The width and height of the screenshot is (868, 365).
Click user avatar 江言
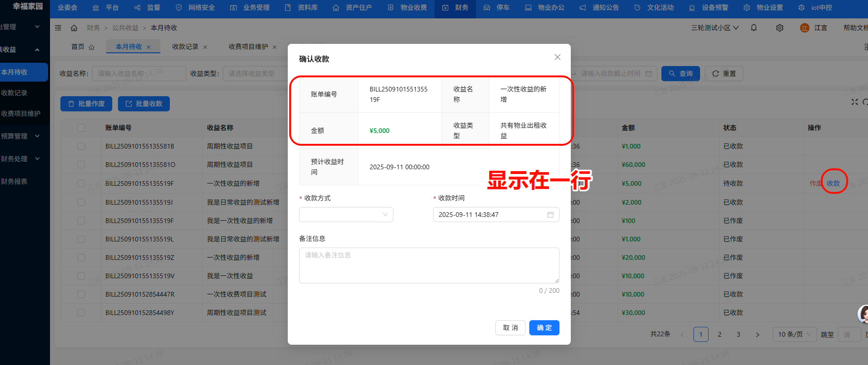pyautogui.click(x=805, y=28)
